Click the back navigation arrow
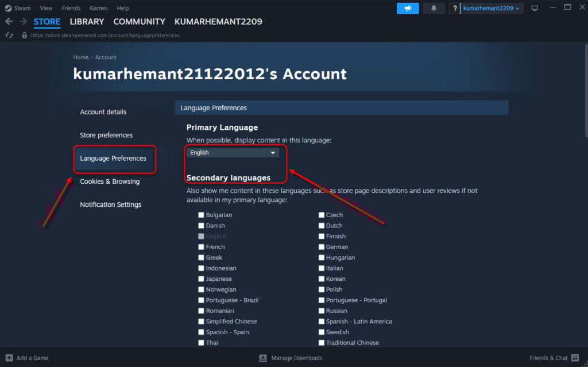The height and width of the screenshot is (367, 588). [x=9, y=21]
